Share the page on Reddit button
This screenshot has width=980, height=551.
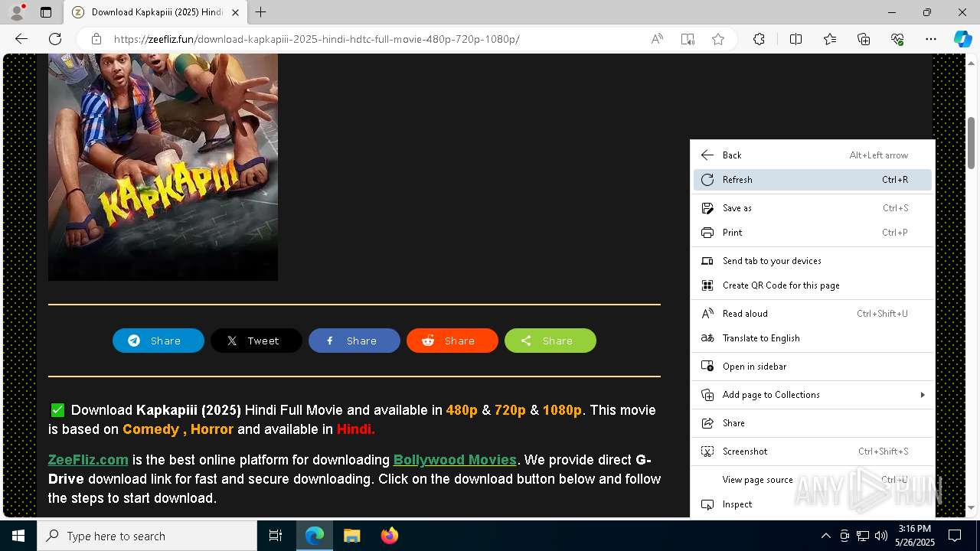point(452,341)
